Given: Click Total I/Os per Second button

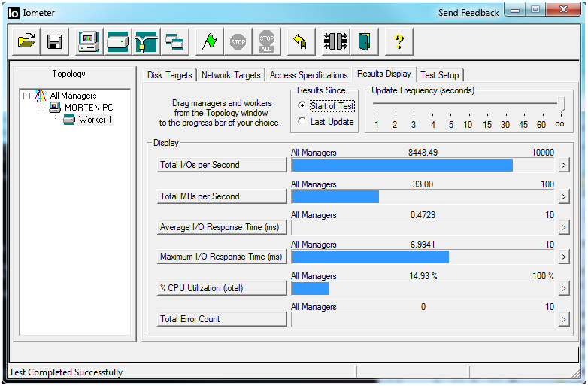Looking at the screenshot, I should click(222, 165).
